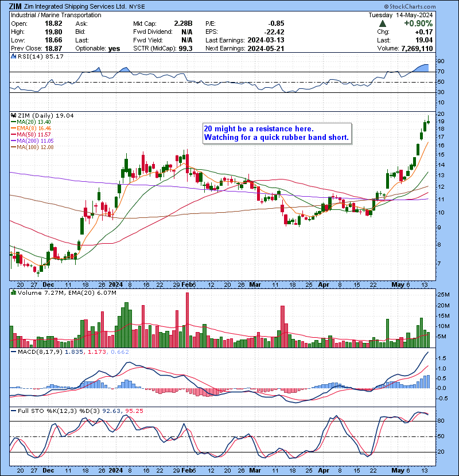Click the Mkt Cap value 2.28B
The height and width of the screenshot is (476, 459).
coord(183,24)
